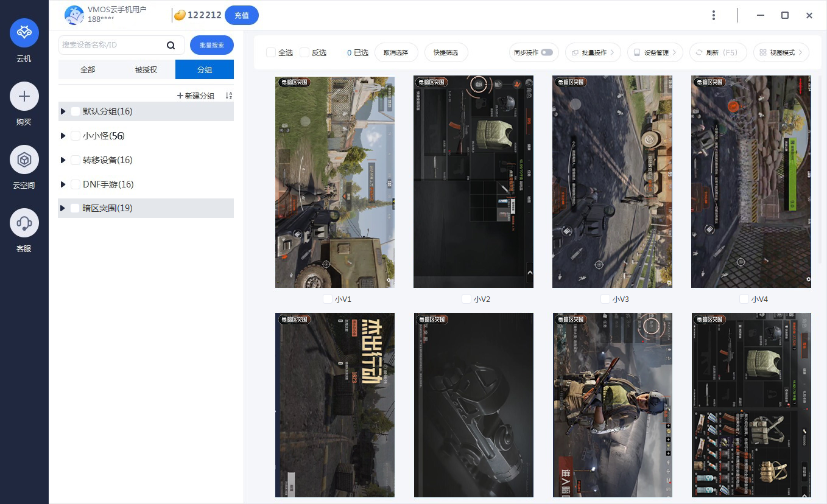Select the 小V3 device checkbox
This screenshot has width=827, height=504.
605,299
